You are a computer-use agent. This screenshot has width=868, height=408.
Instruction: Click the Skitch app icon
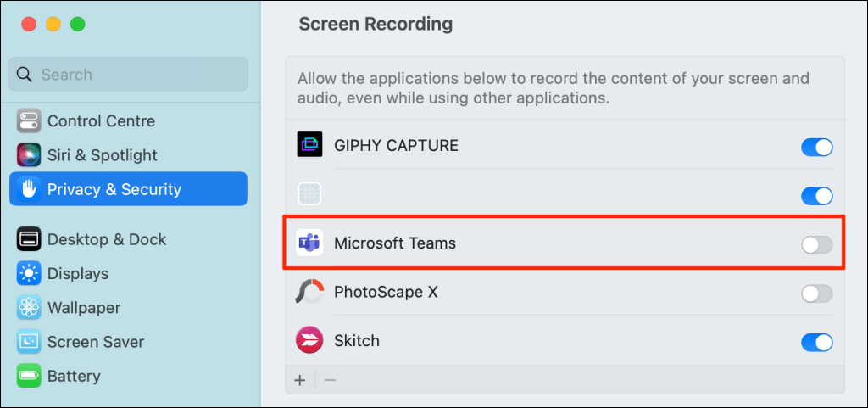(x=309, y=341)
